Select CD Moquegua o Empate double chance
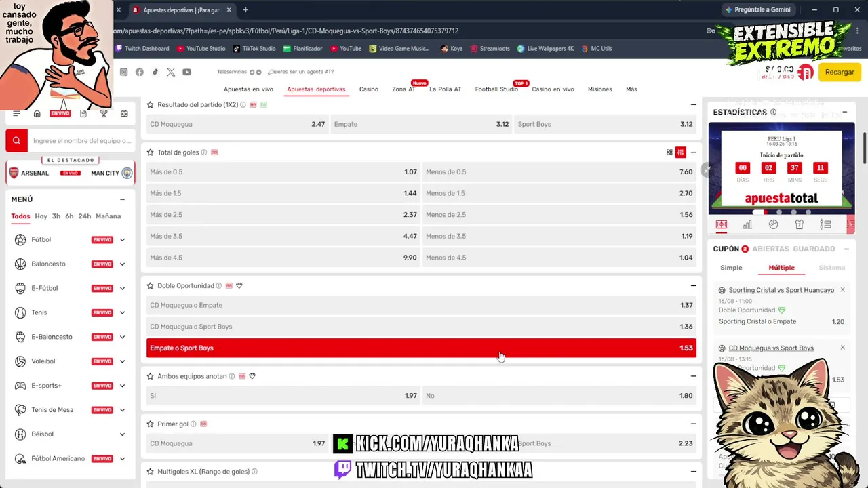The height and width of the screenshot is (488, 868). (421, 305)
